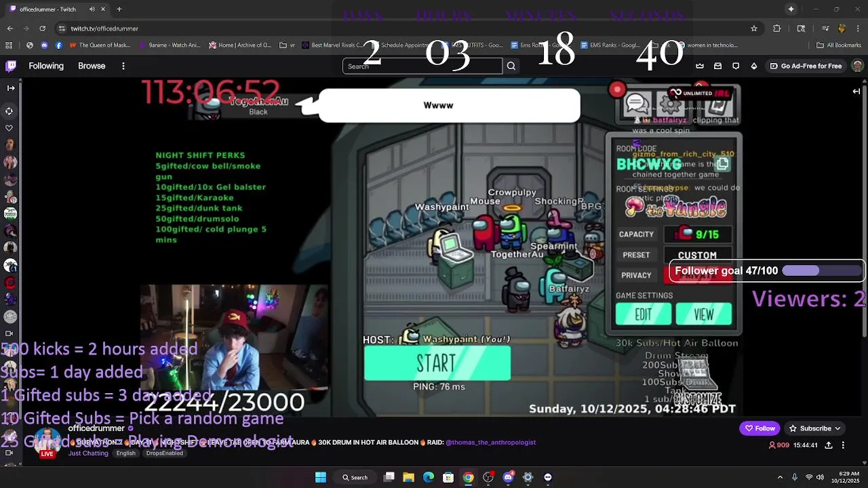Image resolution: width=868 pixels, height=488 pixels.
Task: Open site information icon in address bar
Action: click(x=62, y=28)
